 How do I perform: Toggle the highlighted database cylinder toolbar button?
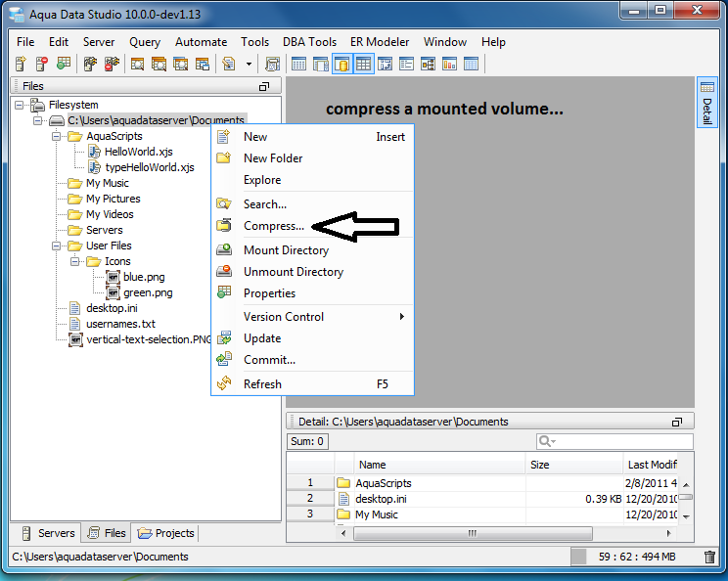click(342, 64)
